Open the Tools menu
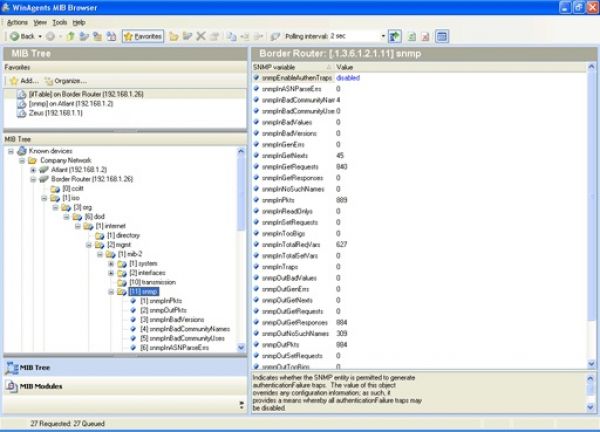The width and height of the screenshot is (600, 432). pyautogui.click(x=60, y=21)
